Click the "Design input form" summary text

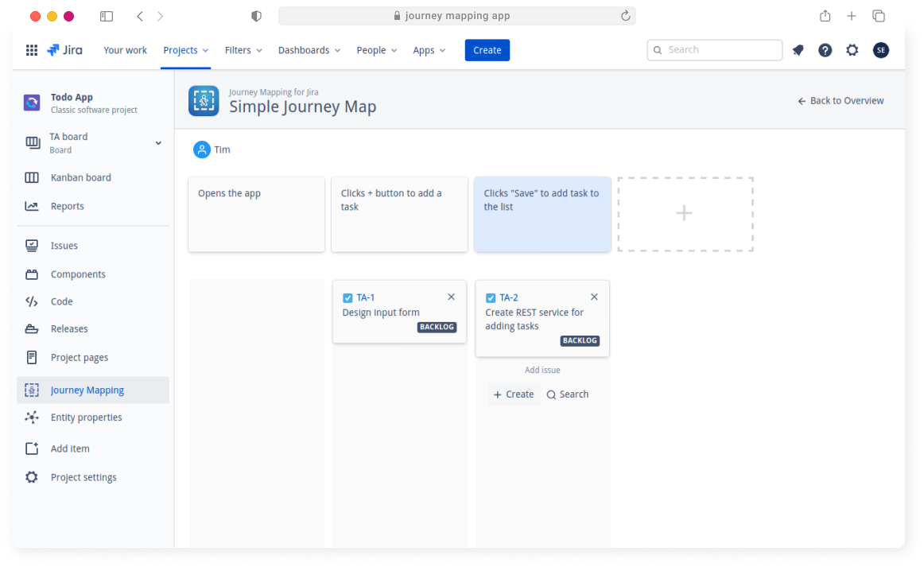[x=381, y=313]
